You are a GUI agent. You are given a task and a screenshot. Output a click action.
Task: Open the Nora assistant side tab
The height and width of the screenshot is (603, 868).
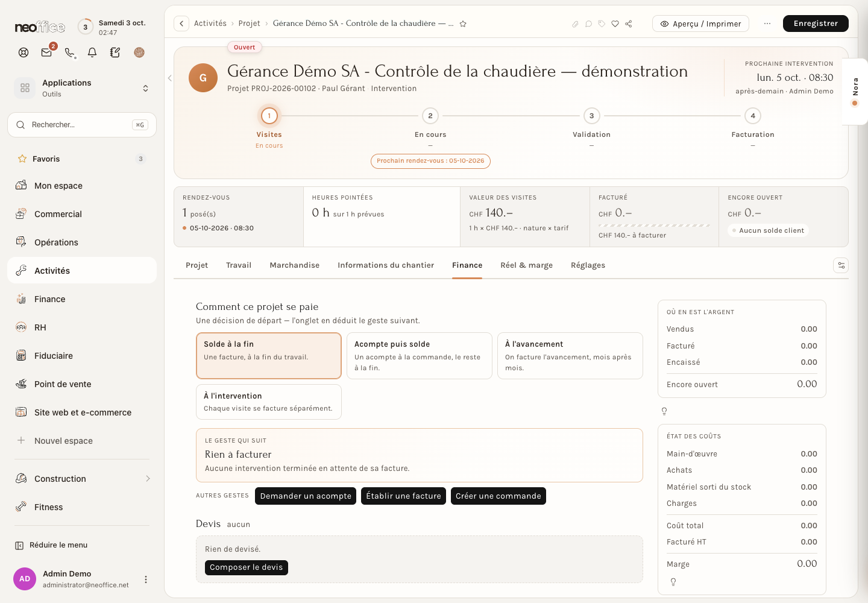click(855, 92)
